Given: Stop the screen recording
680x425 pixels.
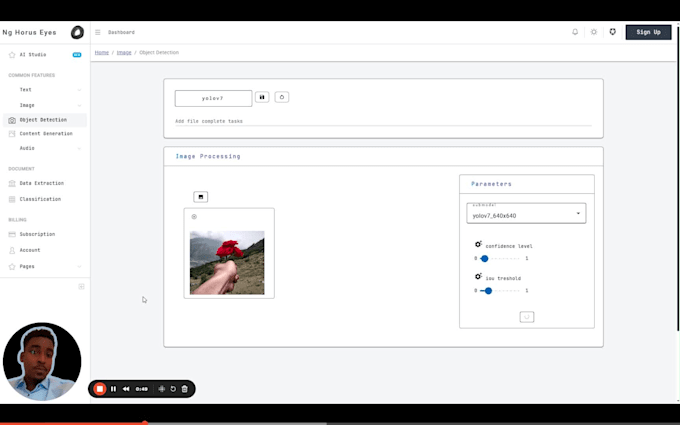Looking at the screenshot, I should [x=100, y=389].
